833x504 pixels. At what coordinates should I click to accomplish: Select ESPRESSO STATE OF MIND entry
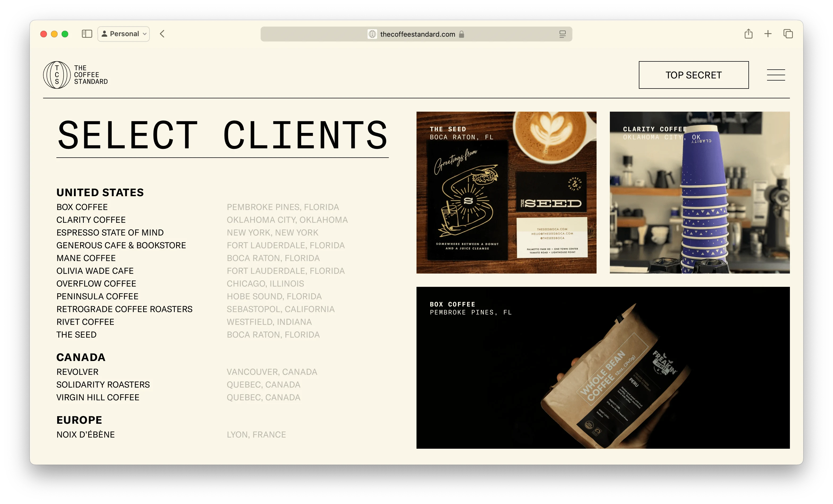[110, 233]
